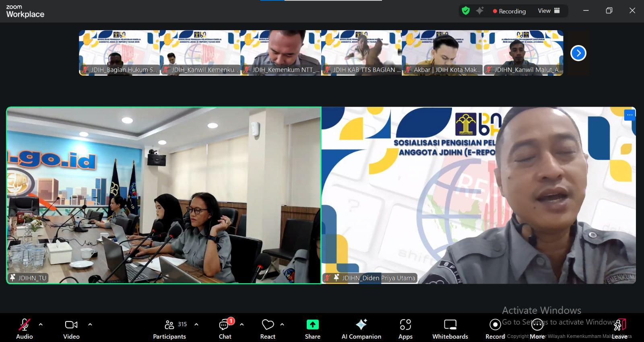Unmute the microphone with the Audio button

coord(24,328)
